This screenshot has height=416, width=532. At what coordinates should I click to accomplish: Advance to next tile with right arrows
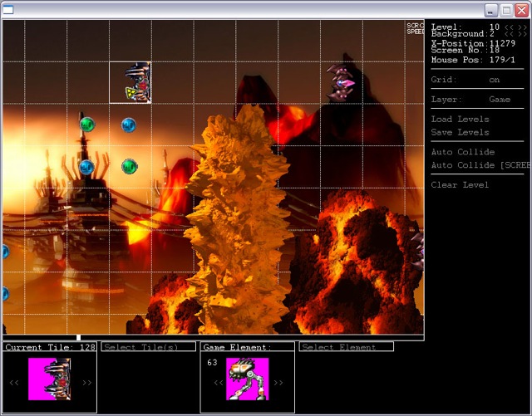[86, 383]
